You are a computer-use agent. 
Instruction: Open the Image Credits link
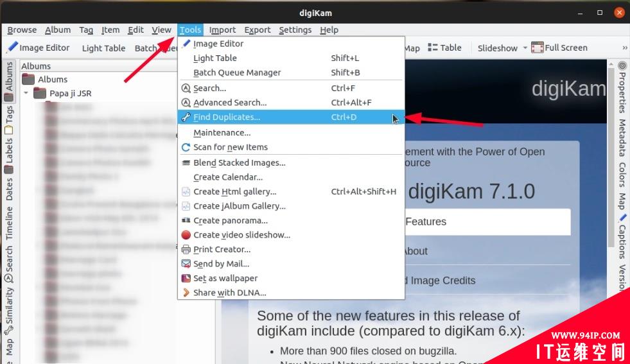[440, 281]
